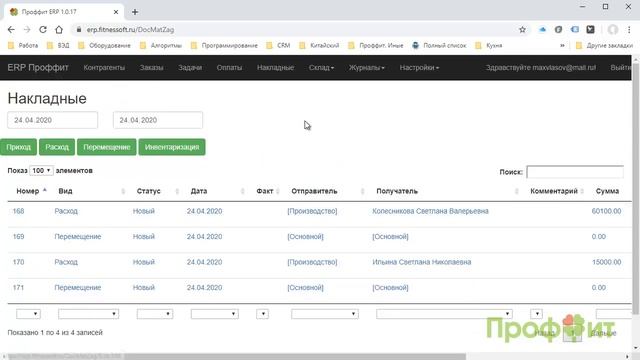Open the Статус column filter dropdown

click(155, 314)
